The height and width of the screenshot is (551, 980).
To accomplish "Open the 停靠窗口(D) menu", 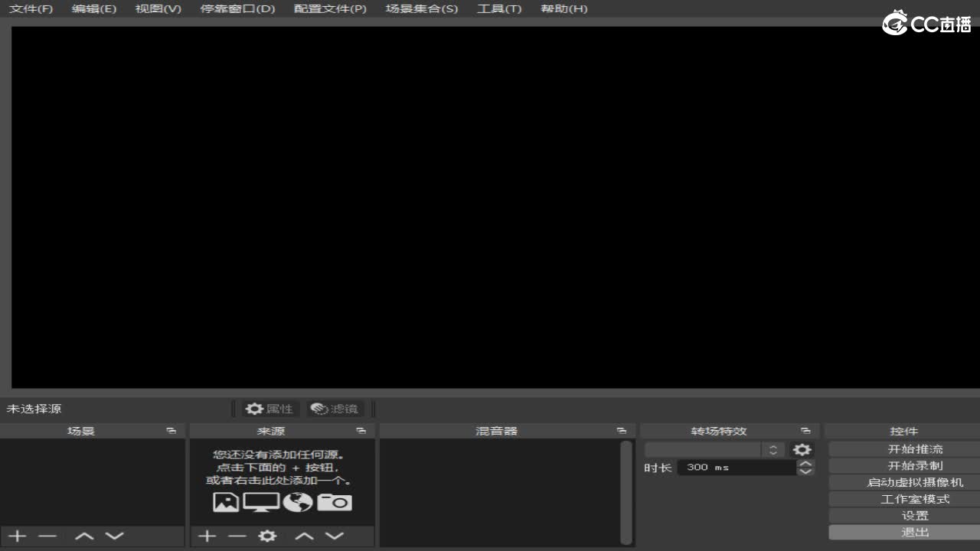I will (237, 8).
